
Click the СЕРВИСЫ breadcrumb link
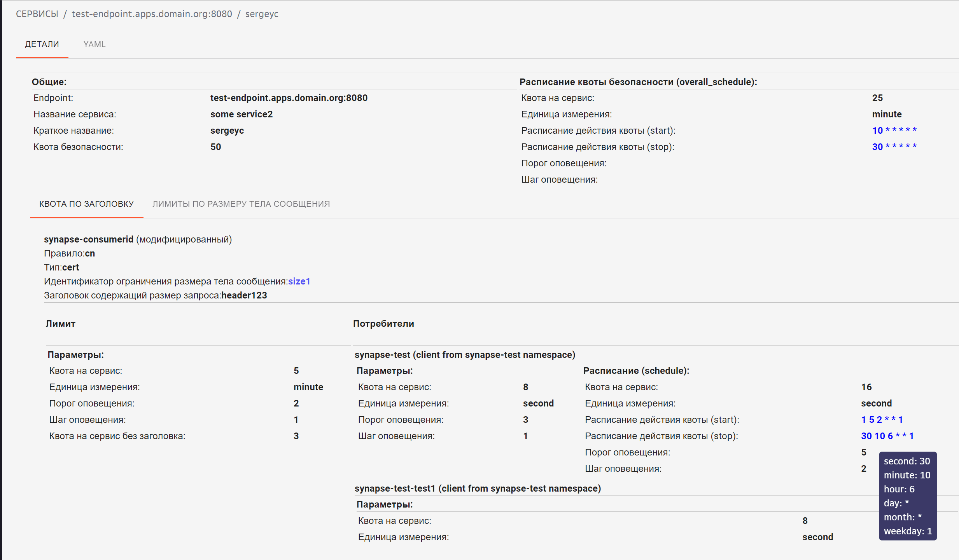coord(37,14)
